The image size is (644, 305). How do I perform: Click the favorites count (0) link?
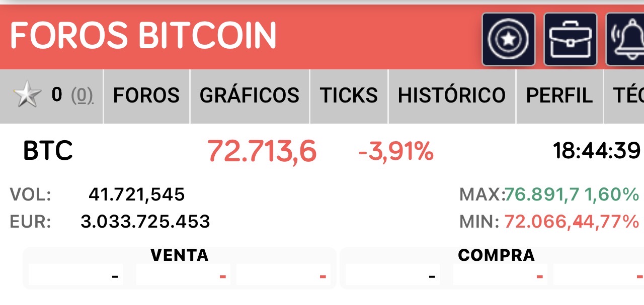tap(82, 95)
